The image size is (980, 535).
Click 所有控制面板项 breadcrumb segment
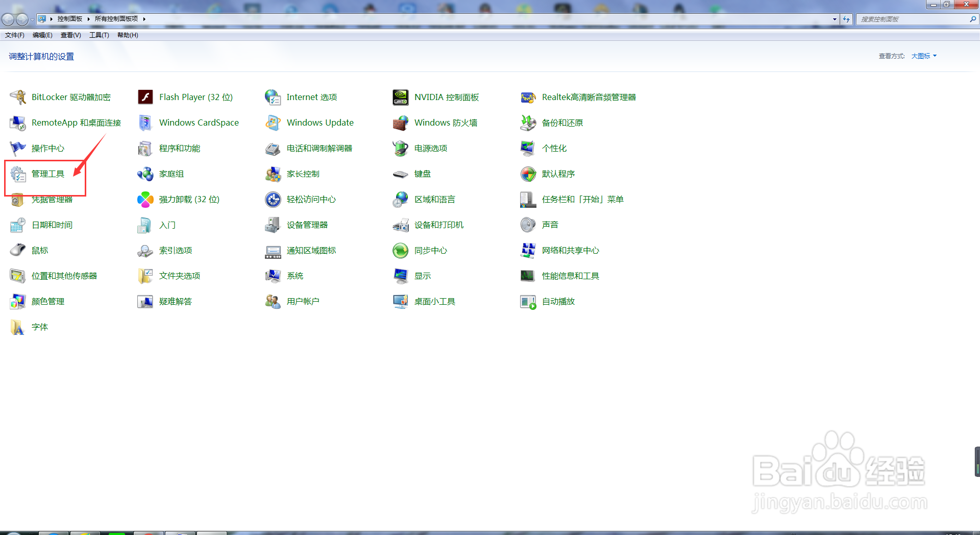tap(116, 19)
